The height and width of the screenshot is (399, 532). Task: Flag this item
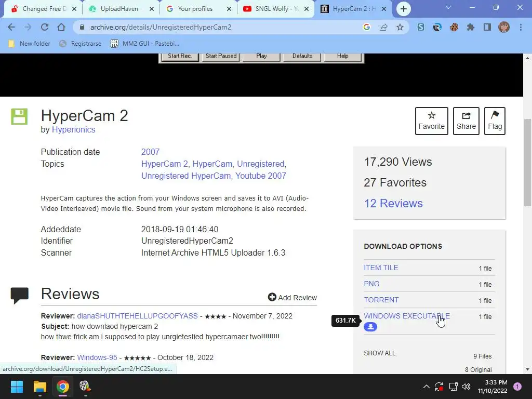(x=495, y=121)
